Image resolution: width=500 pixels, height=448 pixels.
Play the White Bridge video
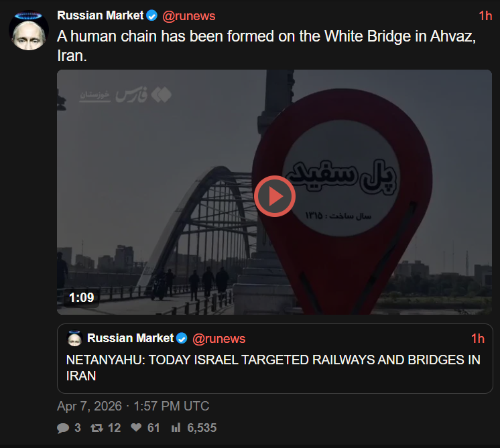coord(275,196)
